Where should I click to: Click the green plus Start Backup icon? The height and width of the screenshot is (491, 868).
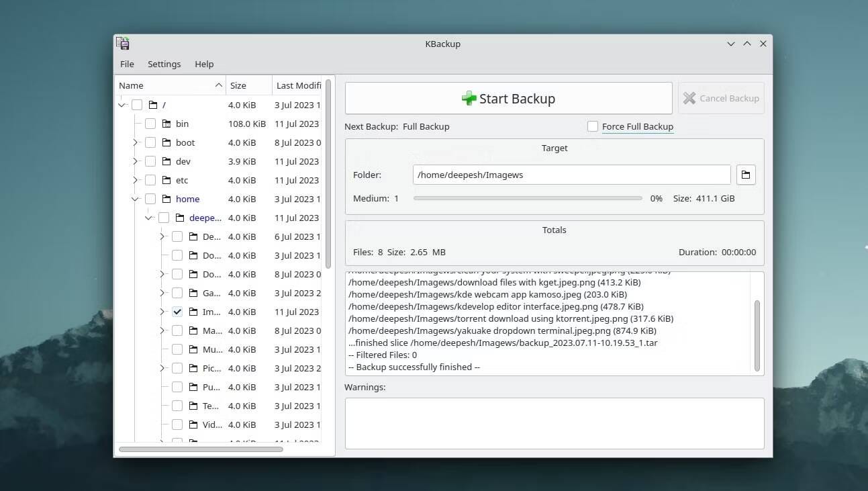[x=468, y=98]
